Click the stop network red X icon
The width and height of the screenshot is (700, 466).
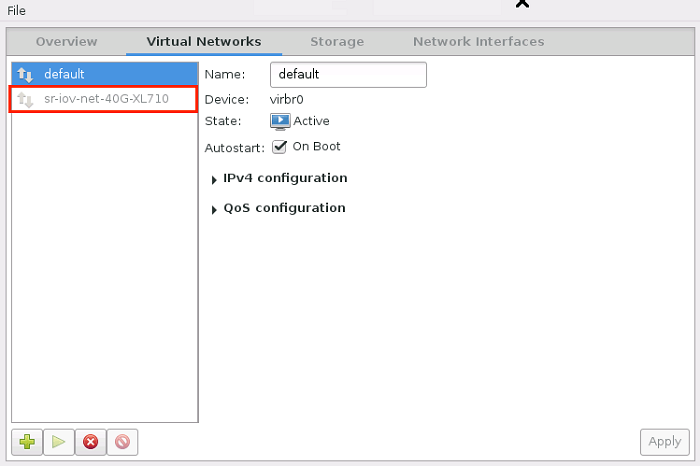click(x=90, y=441)
